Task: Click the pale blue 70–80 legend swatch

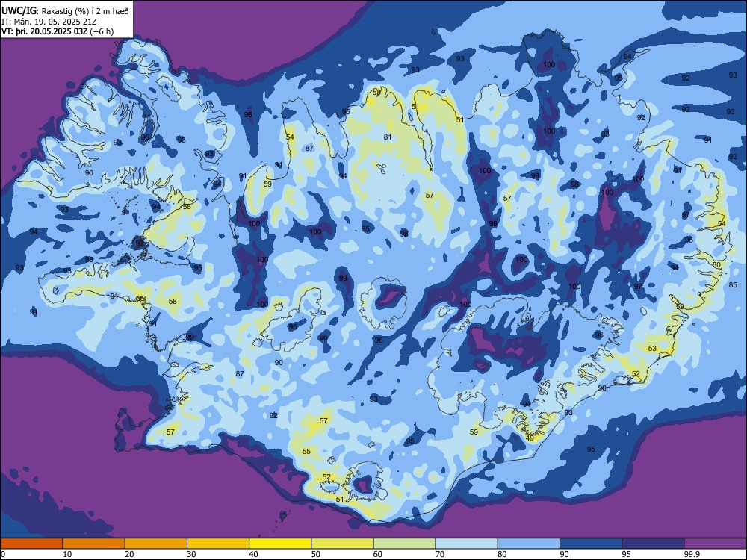Action: pyautogui.click(x=466, y=544)
